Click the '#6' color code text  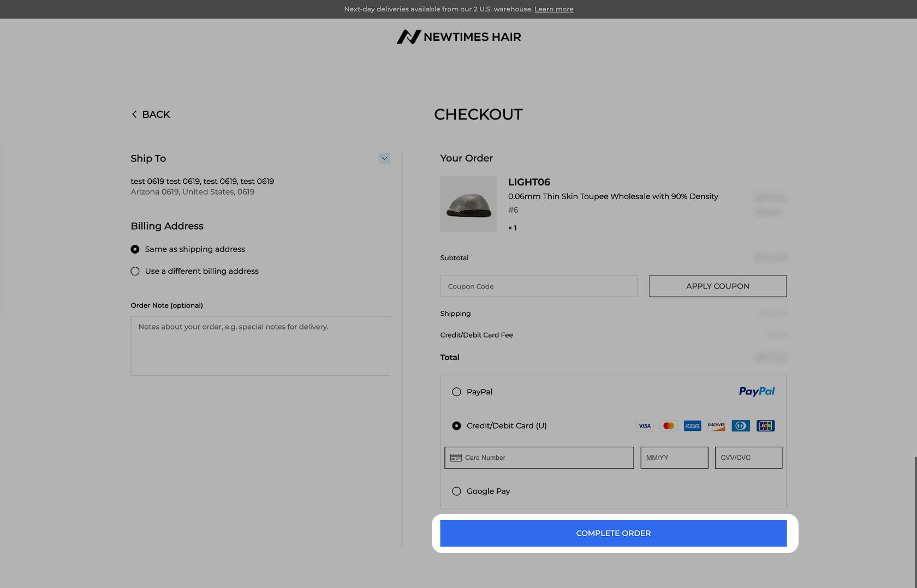(513, 210)
